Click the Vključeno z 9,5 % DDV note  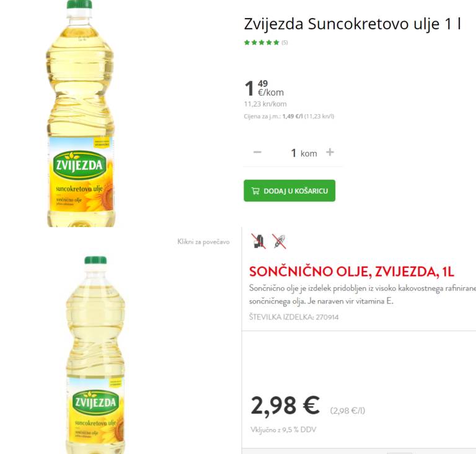[x=282, y=430]
